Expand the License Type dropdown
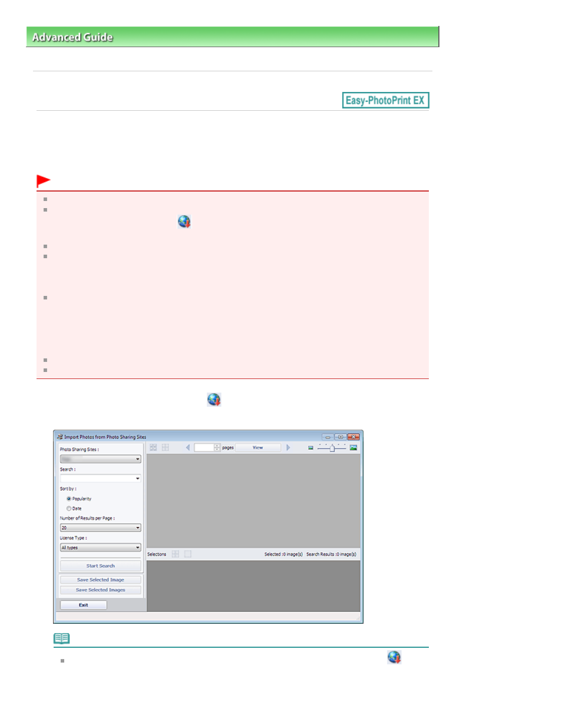The height and width of the screenshot is (728, 562). click(x=100, y=548)
